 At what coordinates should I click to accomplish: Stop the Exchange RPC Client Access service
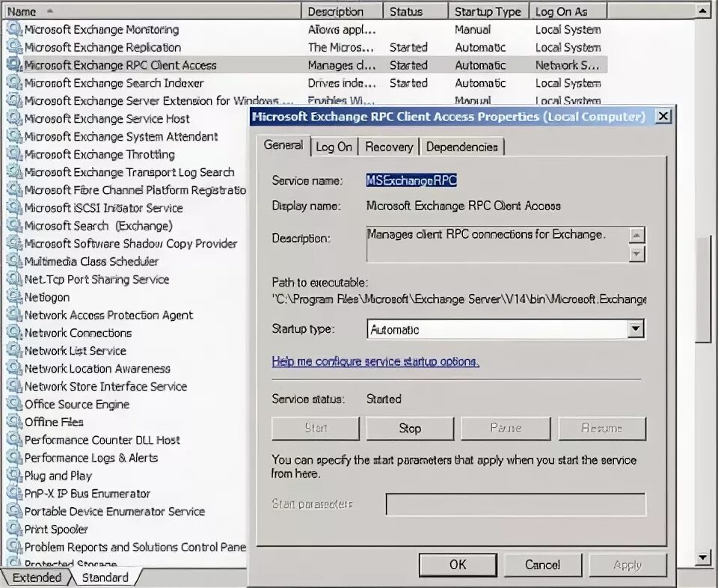pos(410,429)
